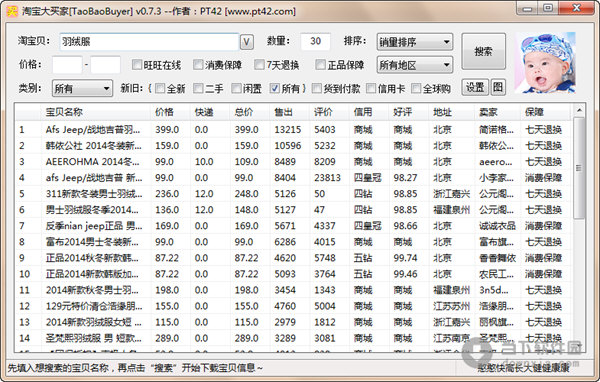Click the 数量 quantity field showing 30

[315, 41]
